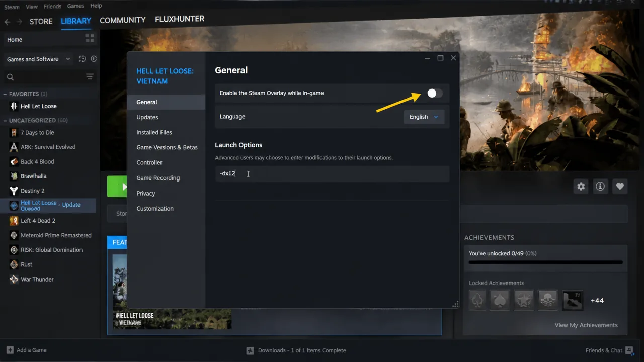Click the 7 Days to Die icon
The height and width of the screenshot is (362, 644).
pos(14,133)
